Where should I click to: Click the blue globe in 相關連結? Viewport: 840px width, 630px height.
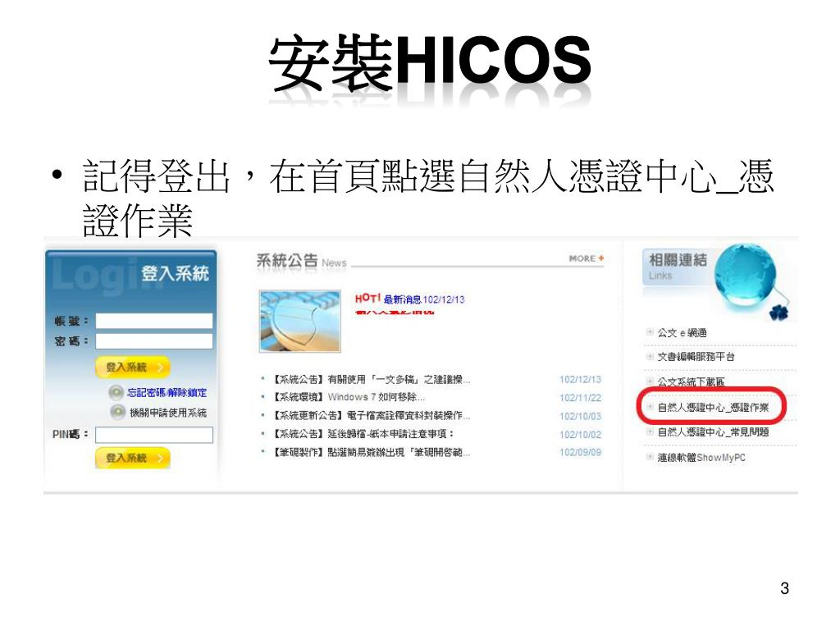pyautogui.click(x=746, y=276)
